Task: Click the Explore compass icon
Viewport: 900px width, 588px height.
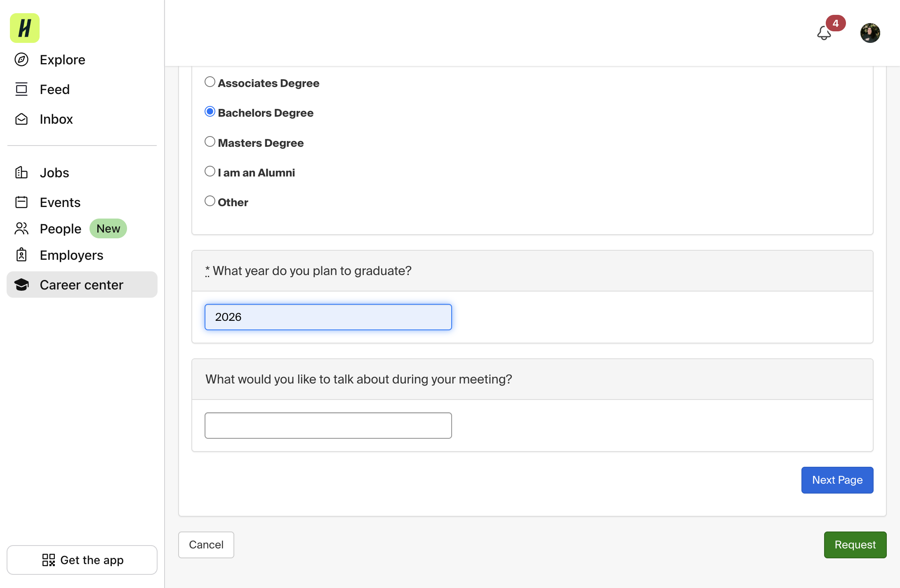Action: [x=21, y=60]
